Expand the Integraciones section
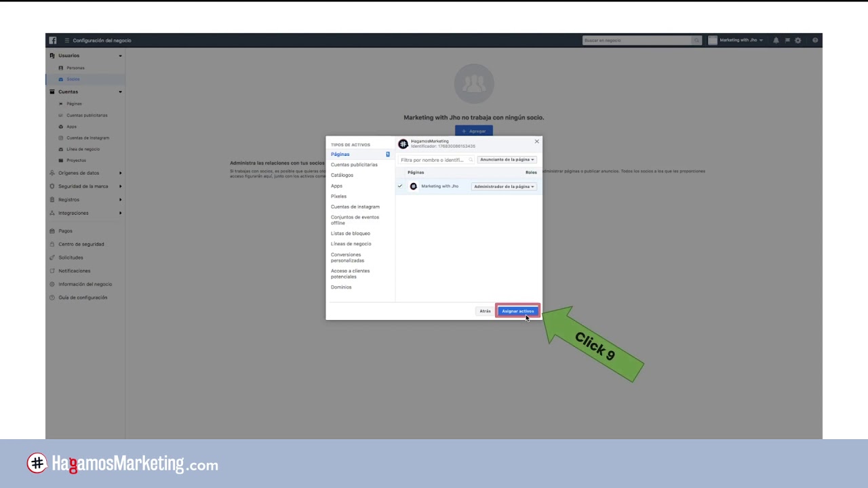868x488 pixels. [121, 213]
